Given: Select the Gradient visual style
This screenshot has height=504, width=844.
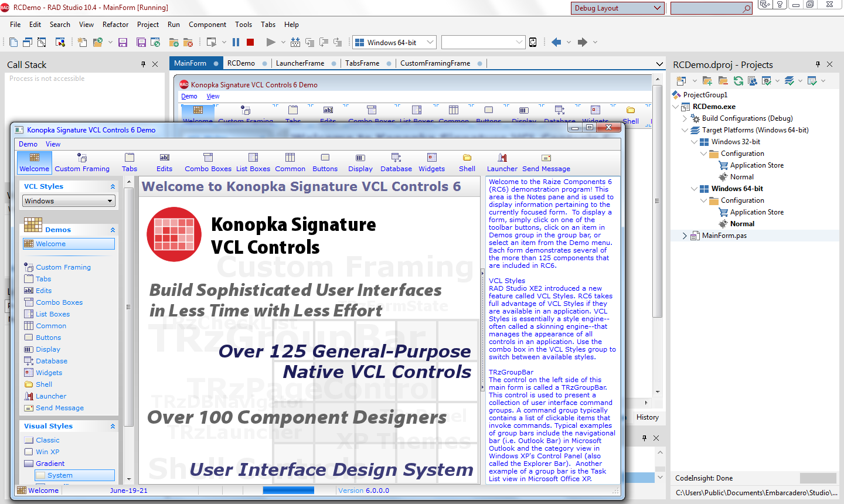Looking at the screenshot, I should point(50,464).
